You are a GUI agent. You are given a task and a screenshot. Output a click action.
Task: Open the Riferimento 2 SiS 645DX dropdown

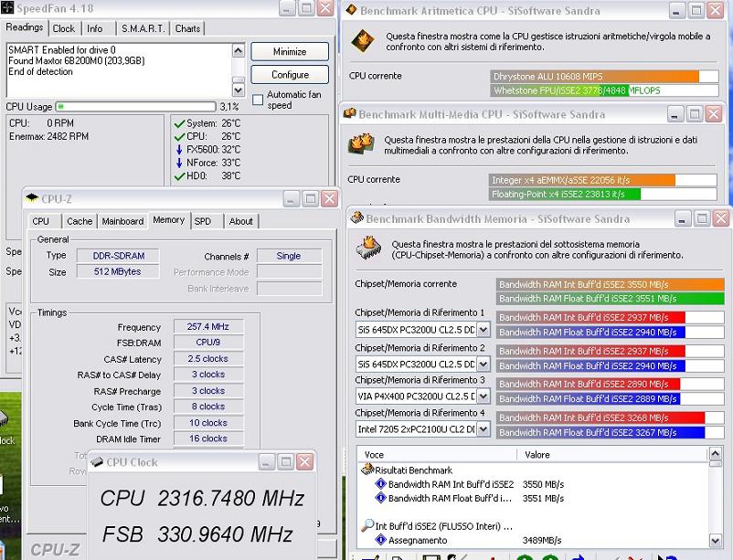point(483,364)
